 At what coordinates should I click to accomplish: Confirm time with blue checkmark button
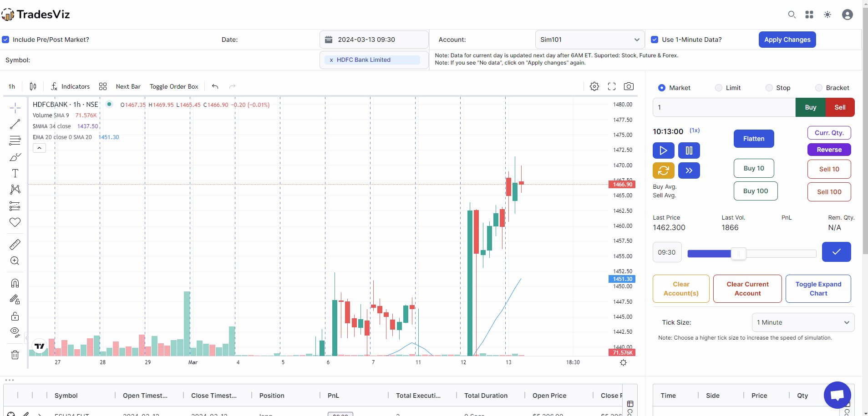pos(837,252)
